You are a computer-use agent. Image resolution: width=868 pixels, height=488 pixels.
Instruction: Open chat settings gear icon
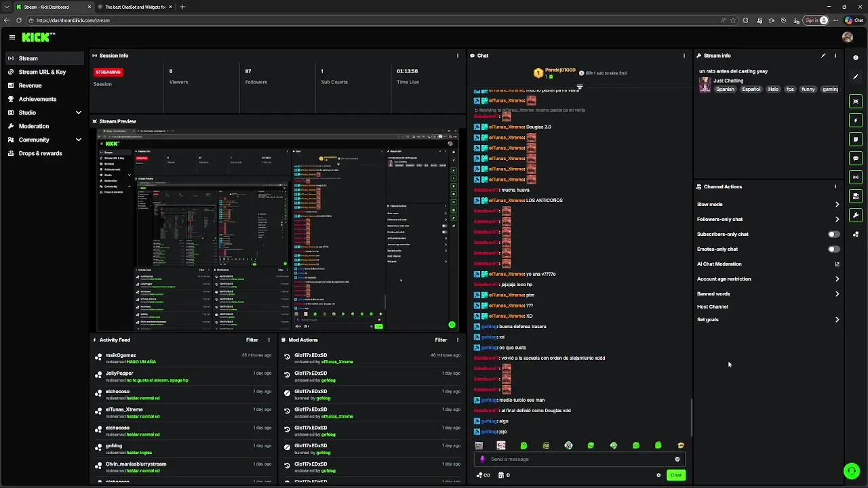coord(658,475)
